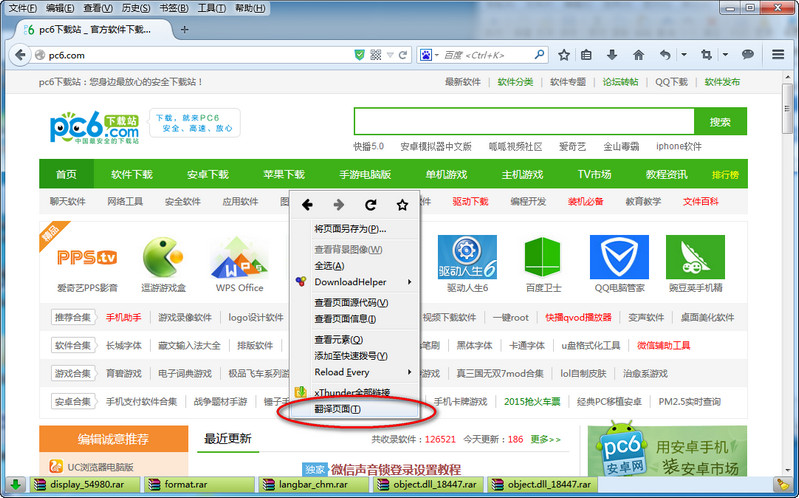Click the vertical page scrollbar thumb
Viewport: 799px width, 498px height.
tap(787, 108)
